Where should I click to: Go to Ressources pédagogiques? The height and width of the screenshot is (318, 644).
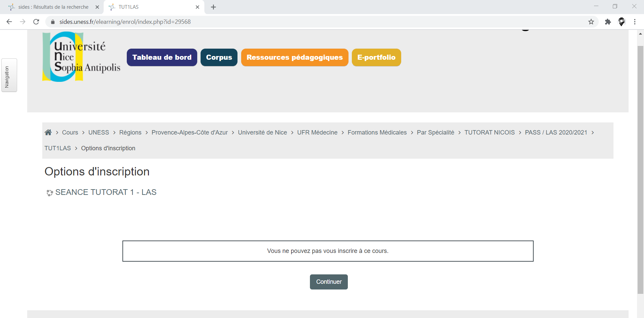pos(294,57)
